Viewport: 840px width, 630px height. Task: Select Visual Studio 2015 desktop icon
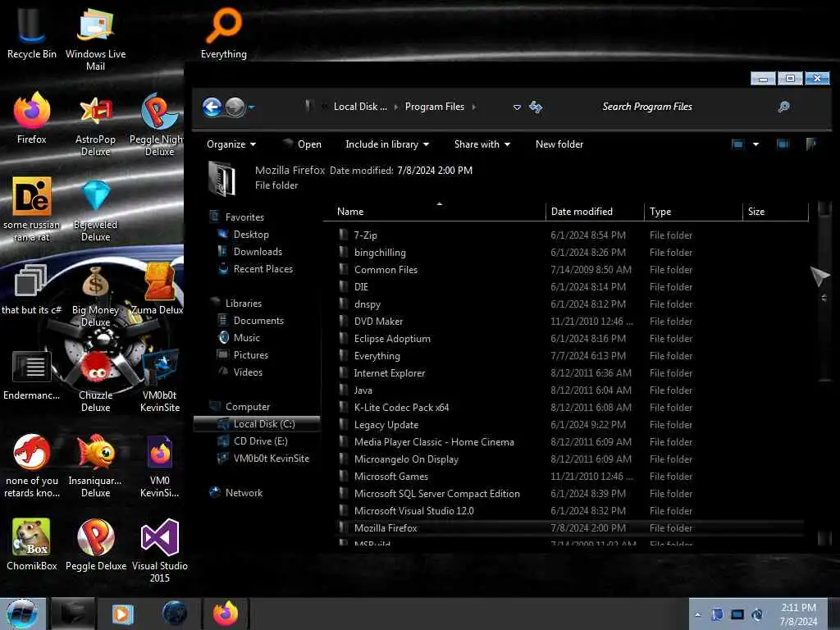[160, 550]
